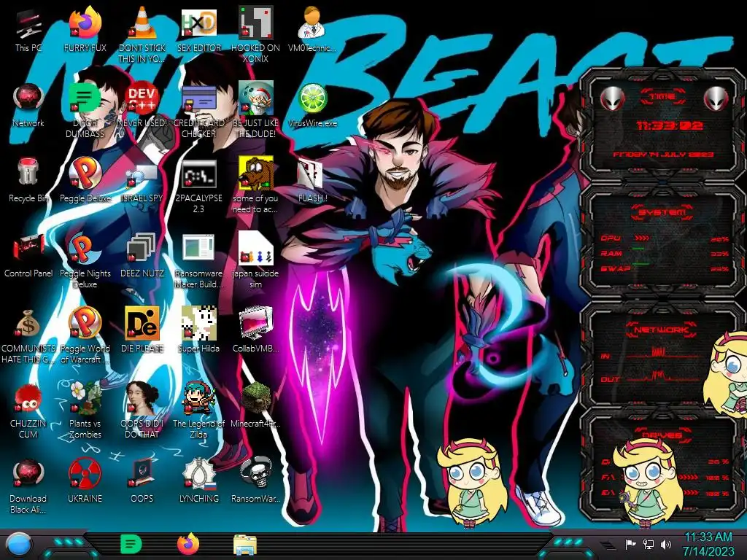Select the dog icon shortcut

[255, 184]
